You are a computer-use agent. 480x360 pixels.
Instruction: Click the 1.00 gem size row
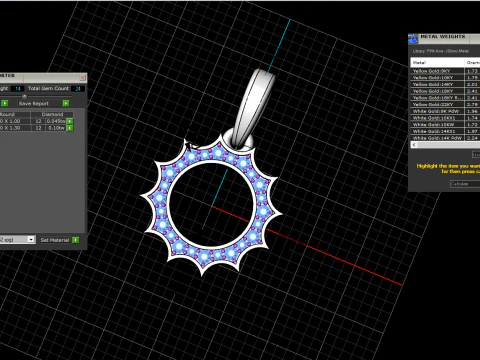36,121
